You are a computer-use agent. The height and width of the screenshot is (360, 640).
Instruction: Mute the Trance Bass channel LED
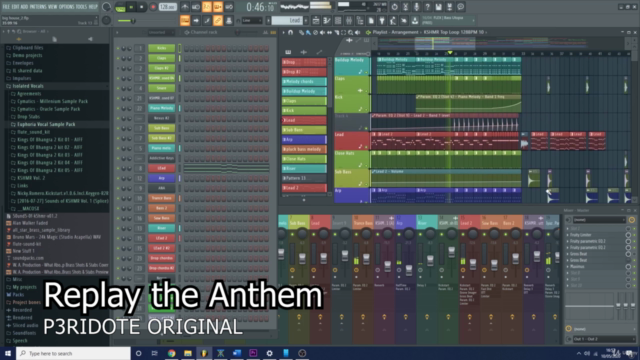click(118, 198)
